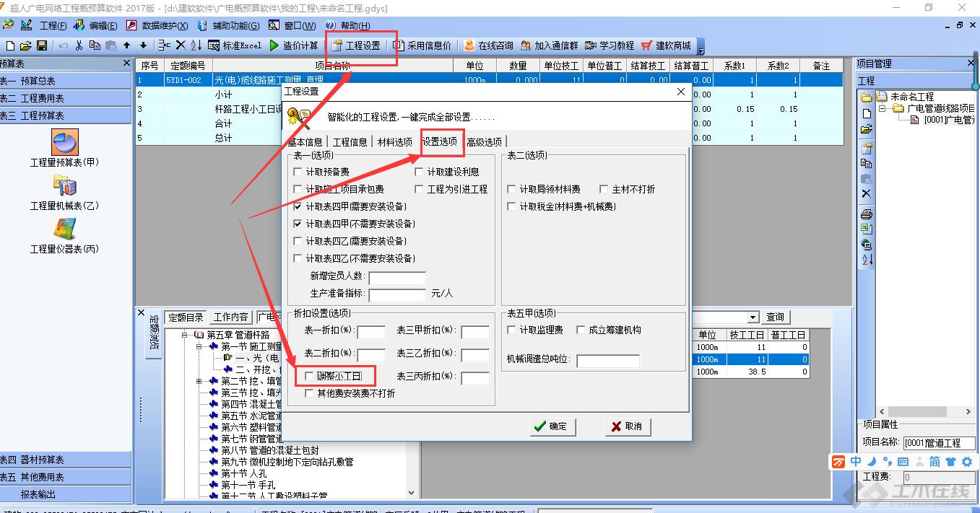Open 表四 器材预算表 in left panel

pos(66,460)
